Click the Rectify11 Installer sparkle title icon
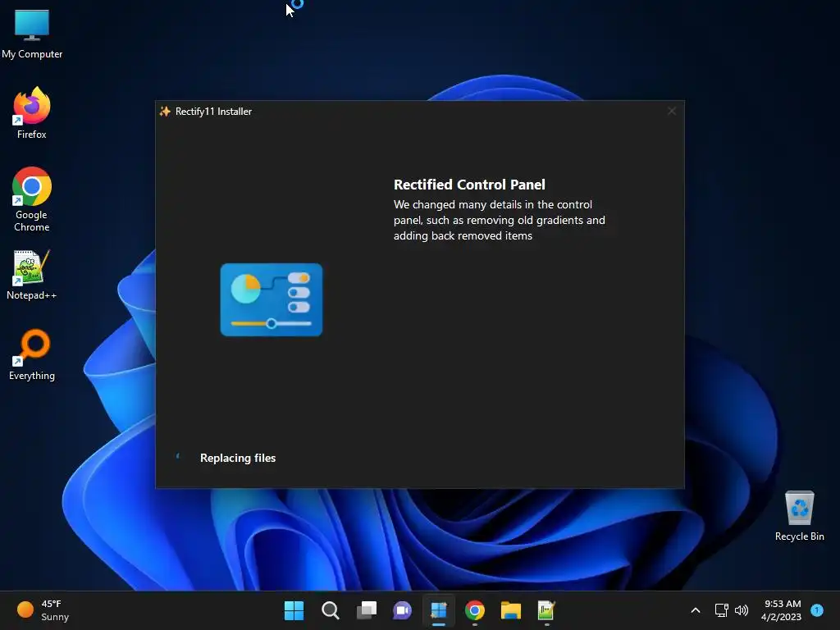The width and height of the screenshot is (840, 630). pyautogui.click(x=165, y=112)
